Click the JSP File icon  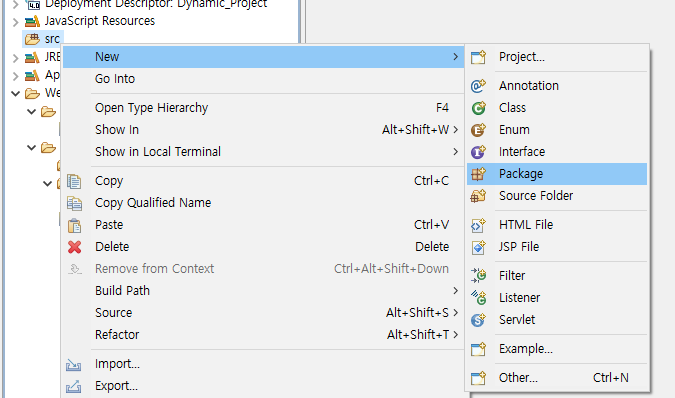tap(478, 247)
